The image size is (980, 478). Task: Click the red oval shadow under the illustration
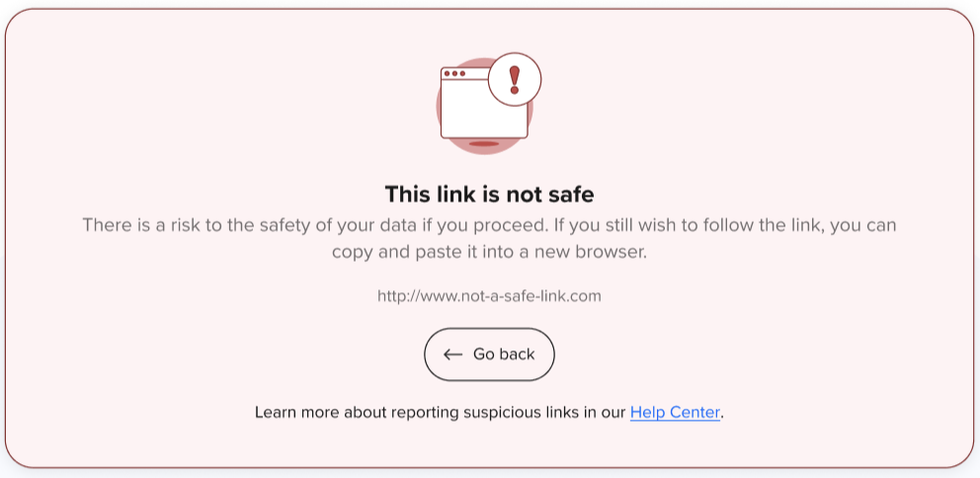[483, 144]
